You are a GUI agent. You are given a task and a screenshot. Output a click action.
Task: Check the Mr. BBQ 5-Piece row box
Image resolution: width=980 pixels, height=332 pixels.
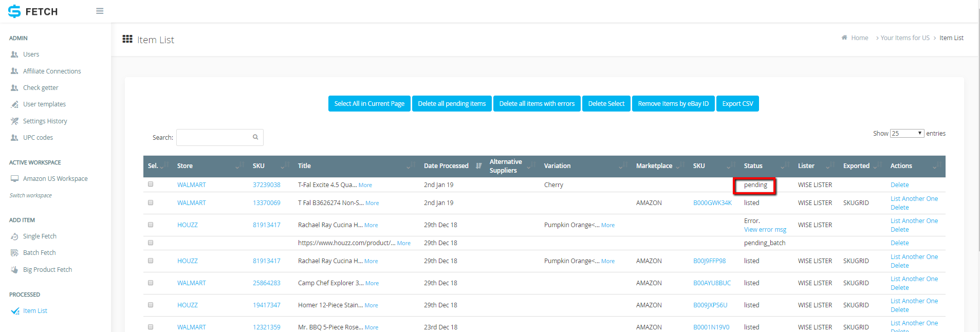click(x=151, y=327)
